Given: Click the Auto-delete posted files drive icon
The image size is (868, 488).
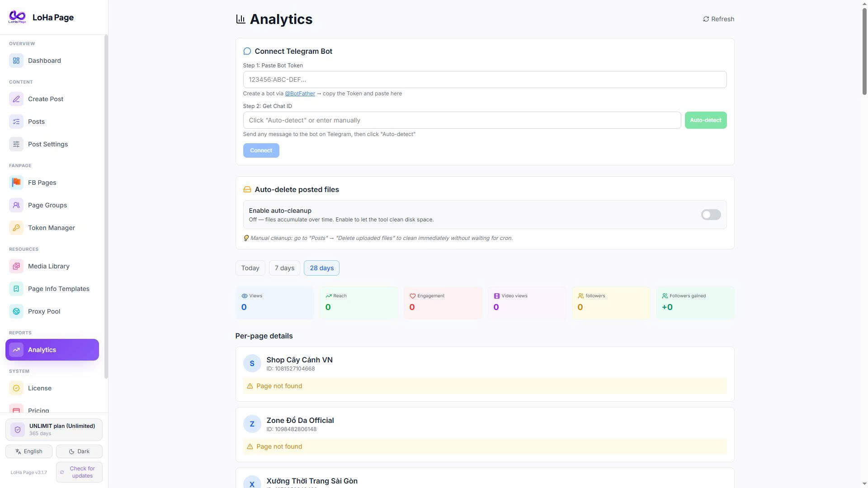Looking at the screenshot, I should pos(247,189).
